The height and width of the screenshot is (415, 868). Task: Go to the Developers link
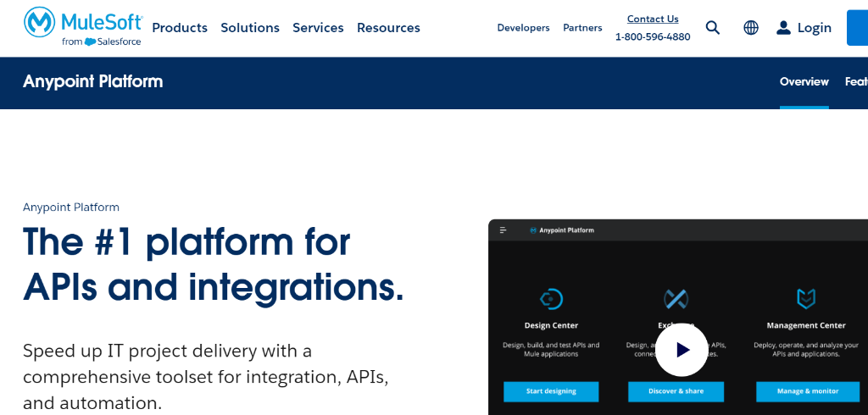pyautogui.click(x=523, y=28)
